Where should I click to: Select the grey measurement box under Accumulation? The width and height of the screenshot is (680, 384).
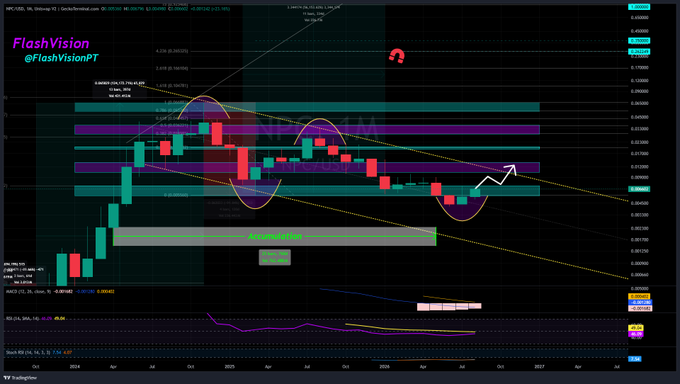tap(275, 257)
